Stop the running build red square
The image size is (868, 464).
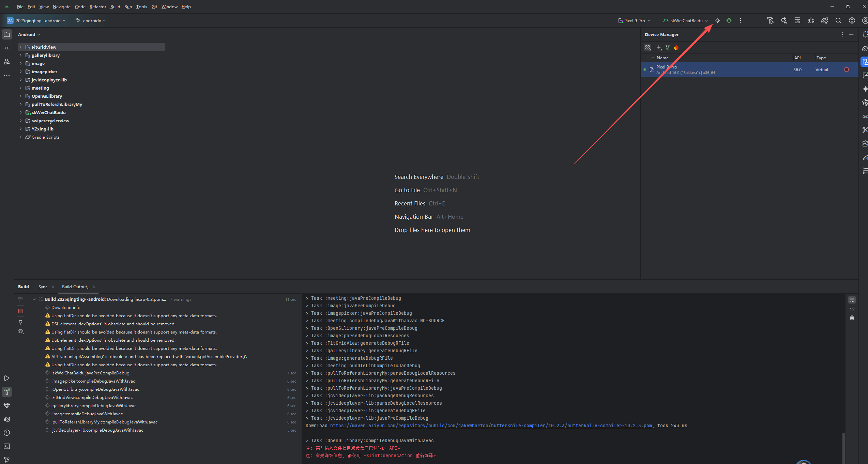click(x=20, y=311)
